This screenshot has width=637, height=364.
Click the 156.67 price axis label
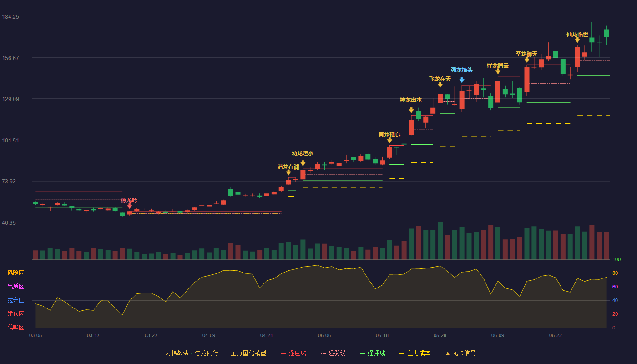[x=10, y=58]
